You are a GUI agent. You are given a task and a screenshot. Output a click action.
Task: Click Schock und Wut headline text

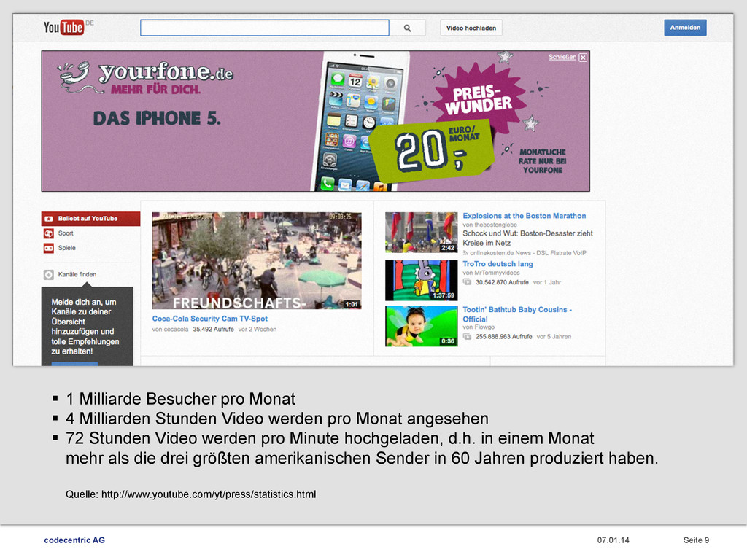[527, 238]
